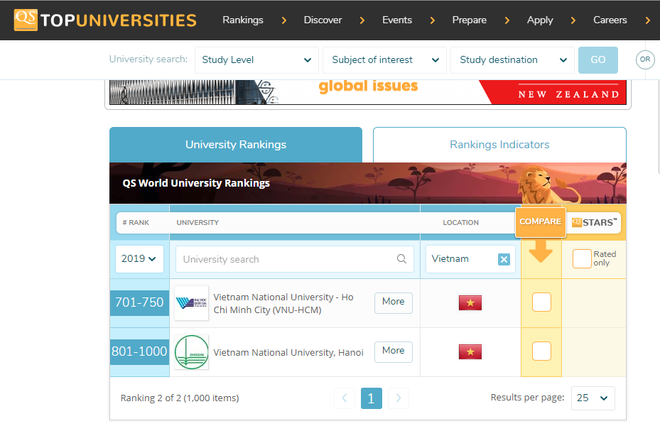Click the Vietnam flag in the Hanoi row
660x423 pixels.
click(x=470, y=351)
